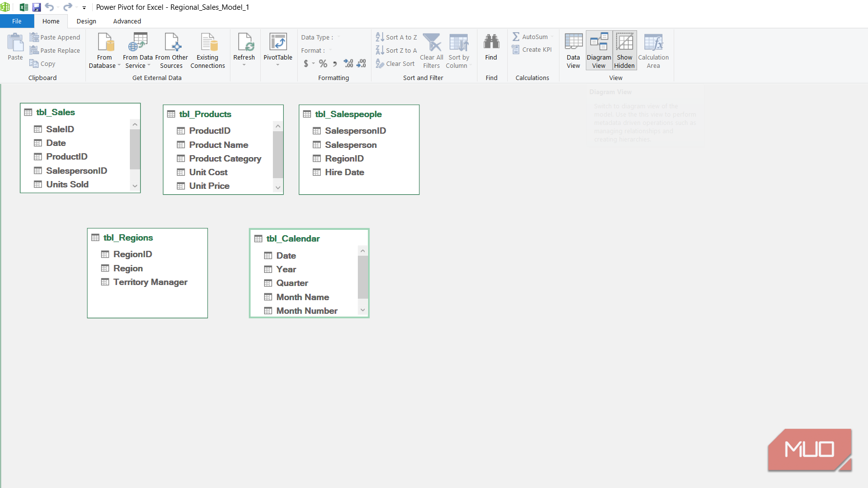
Task: Open currency symbol dropdown arrow
Action: coord(313,63)
